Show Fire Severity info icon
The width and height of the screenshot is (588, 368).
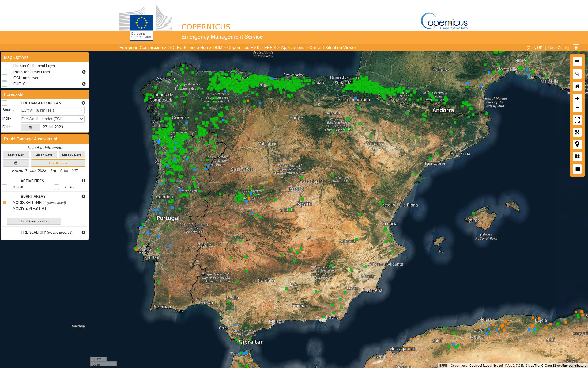coord(83,232)
